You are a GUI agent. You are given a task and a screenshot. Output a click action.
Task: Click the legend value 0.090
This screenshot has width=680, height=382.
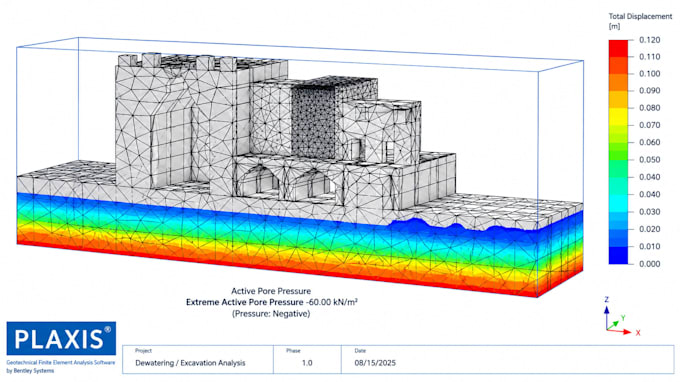[x=650, y=91]
